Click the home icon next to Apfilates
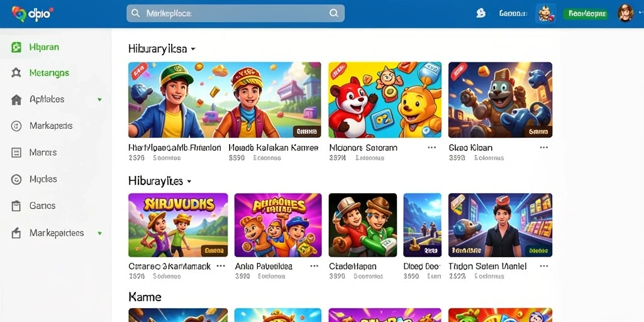Screen dimensions: 644x322 16,99
